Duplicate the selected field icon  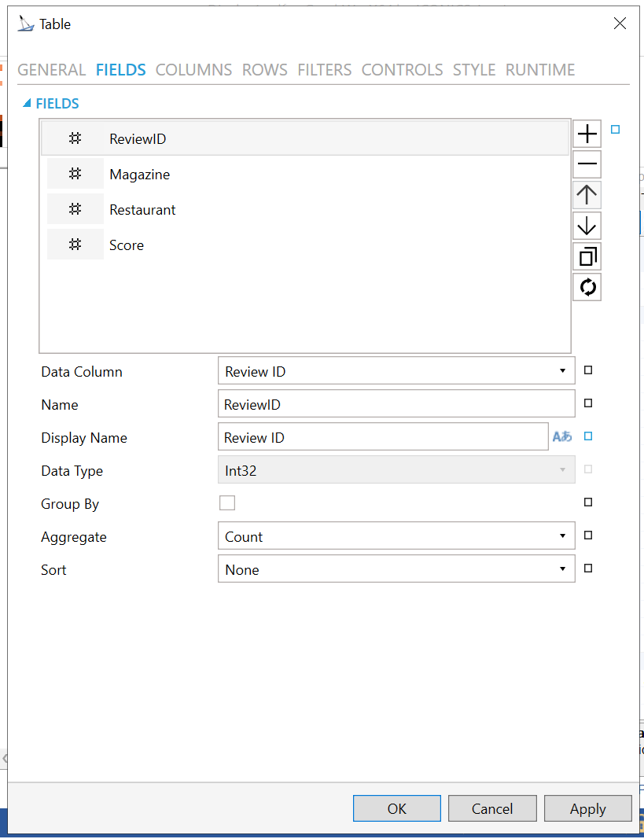click(x=587, y=256)
